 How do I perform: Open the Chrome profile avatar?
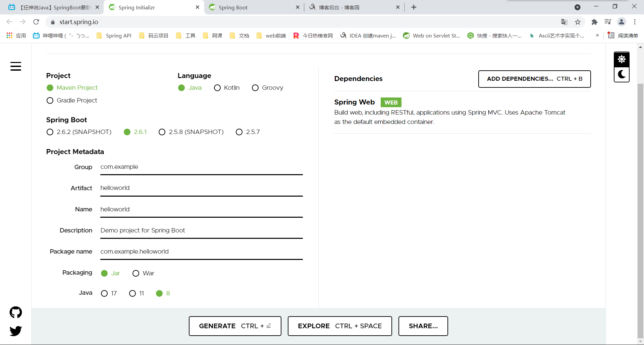[x=622, y=22]
